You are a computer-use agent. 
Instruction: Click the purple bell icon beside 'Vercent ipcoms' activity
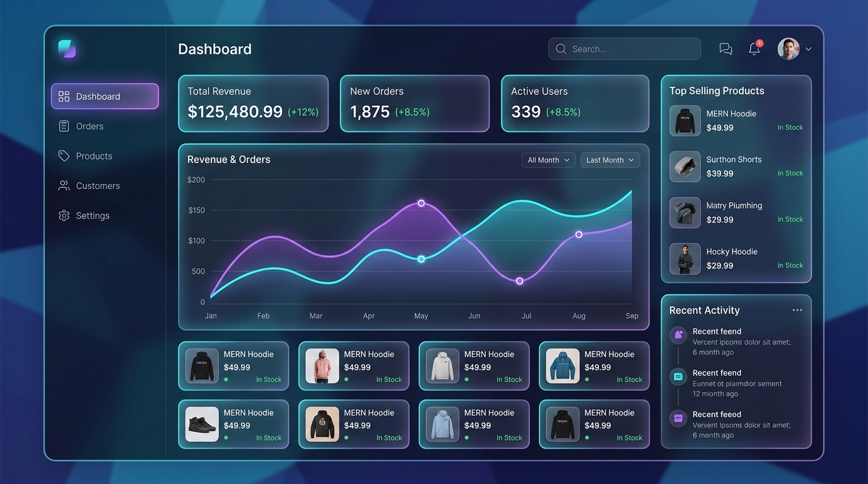pyautogui.click(x=678, y=335)
